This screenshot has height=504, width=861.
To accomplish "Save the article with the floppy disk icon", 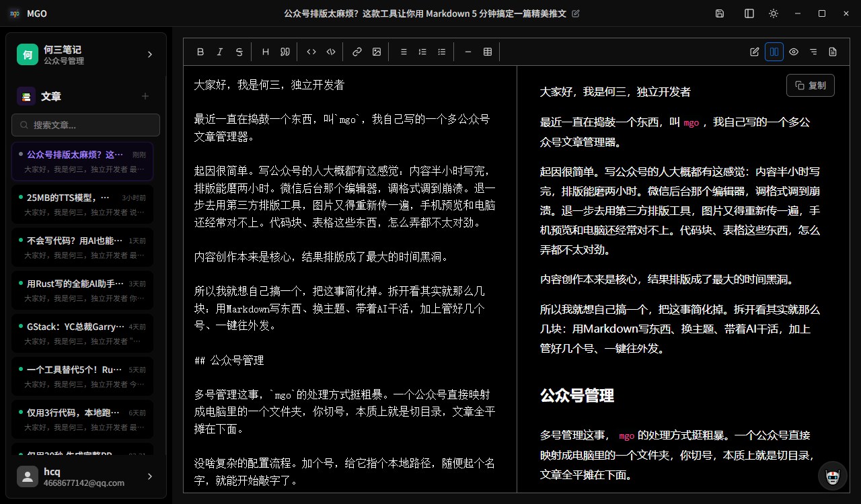I will pyautogui.click(x=720, y=13).
